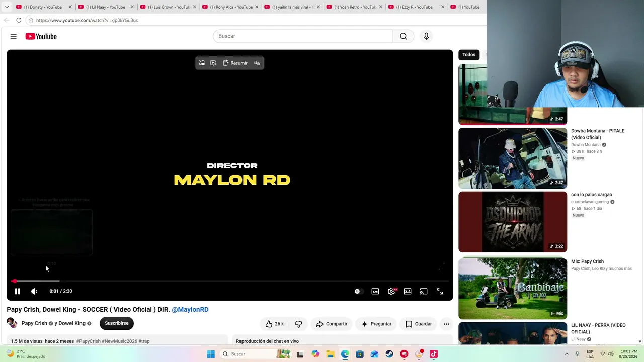Like the video with 26 k likes
The height and width of the screenshot is (362, 644).
(x=275, y=324)
